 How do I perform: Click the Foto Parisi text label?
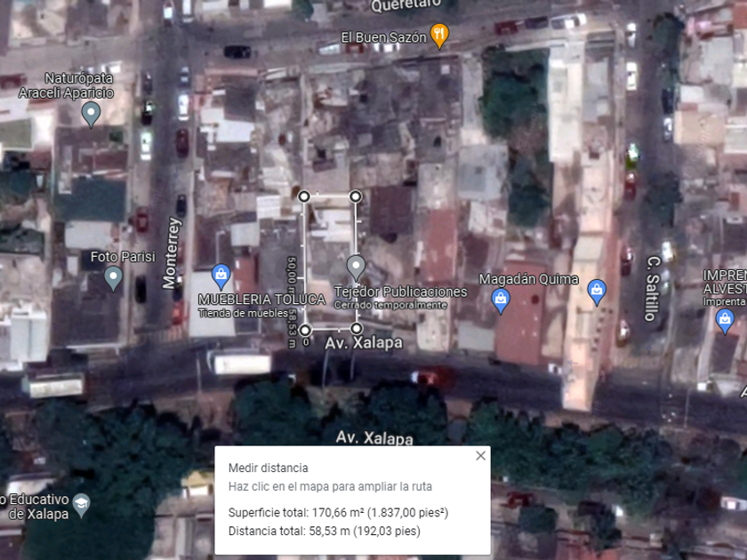coord(123,257)
